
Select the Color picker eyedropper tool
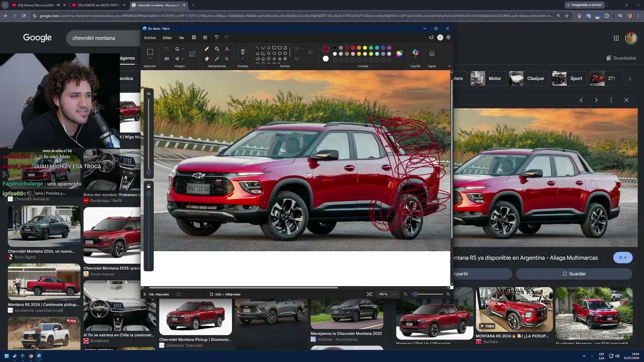tap(217, 59)
